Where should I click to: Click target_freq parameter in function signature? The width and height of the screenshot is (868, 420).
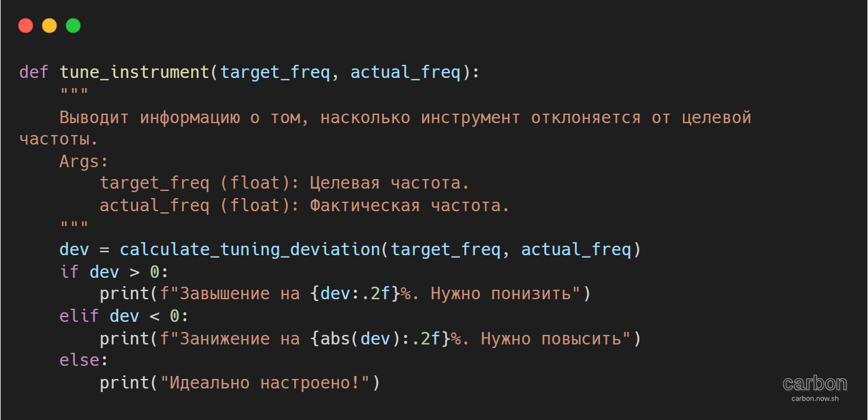275,73
